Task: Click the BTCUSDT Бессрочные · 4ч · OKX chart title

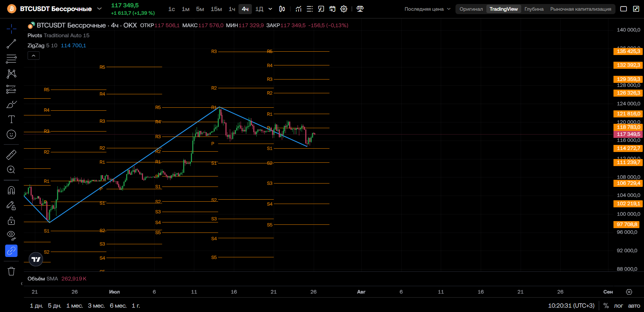Action: point(87,25)
